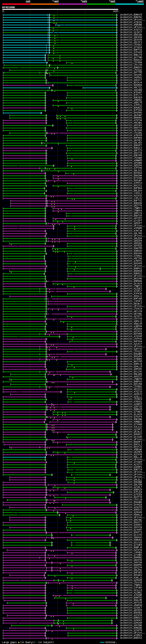Click hit label UniRef100_Q9XIF3

[x=131, y=42]
